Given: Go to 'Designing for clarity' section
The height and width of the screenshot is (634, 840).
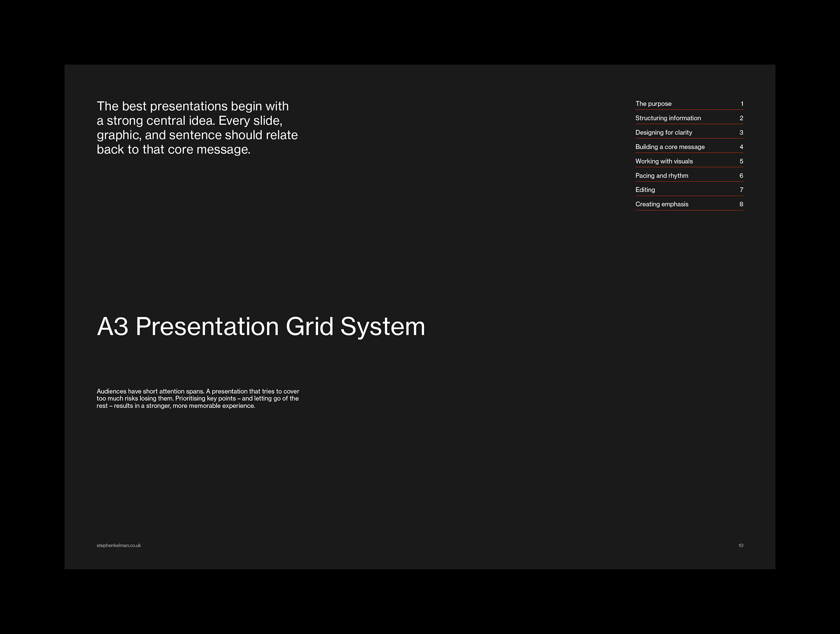Looking at the screenshot, I should point(663,133).
